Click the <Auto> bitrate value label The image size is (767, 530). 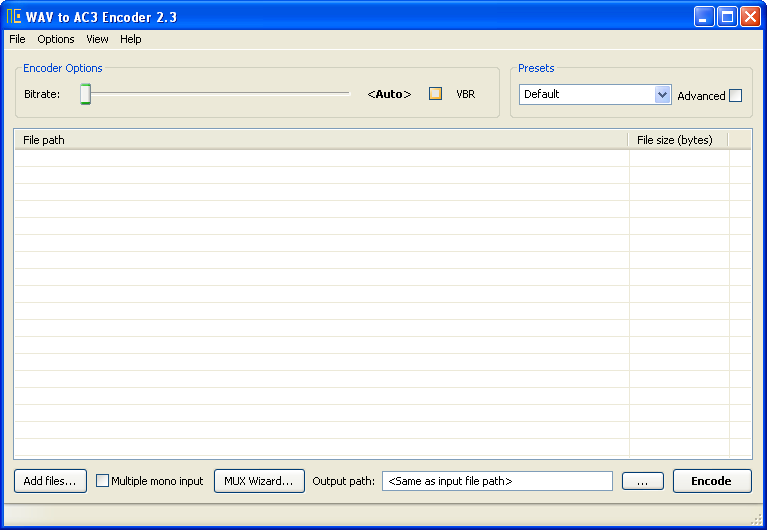389,94
